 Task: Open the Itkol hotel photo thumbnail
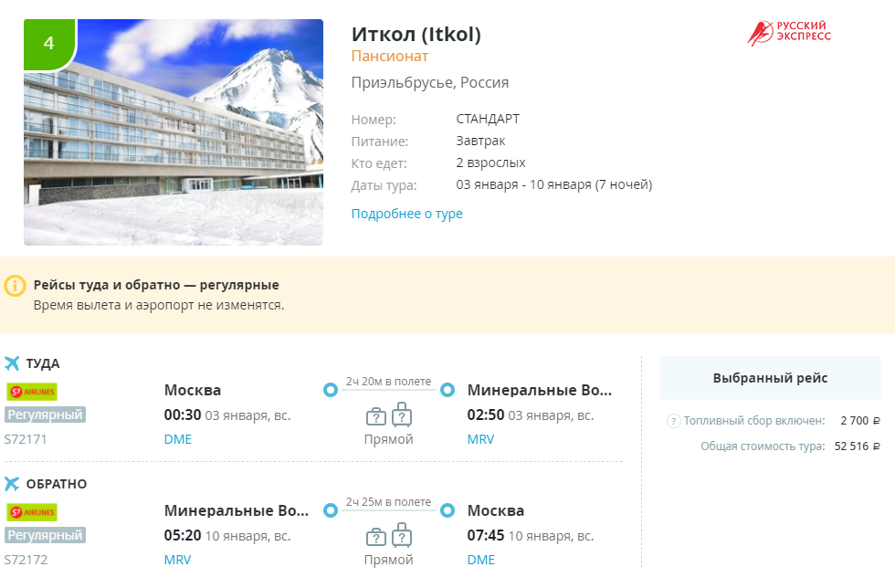174,132
